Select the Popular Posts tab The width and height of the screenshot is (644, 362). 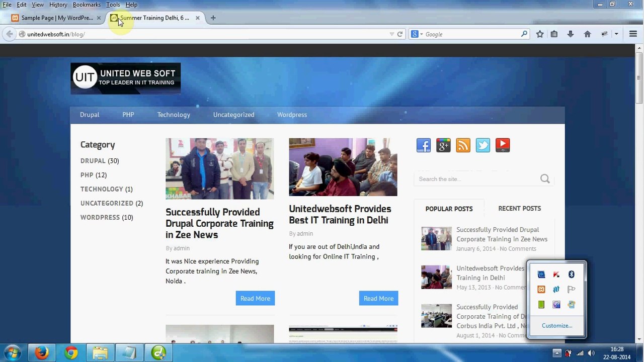click(449, 209)
